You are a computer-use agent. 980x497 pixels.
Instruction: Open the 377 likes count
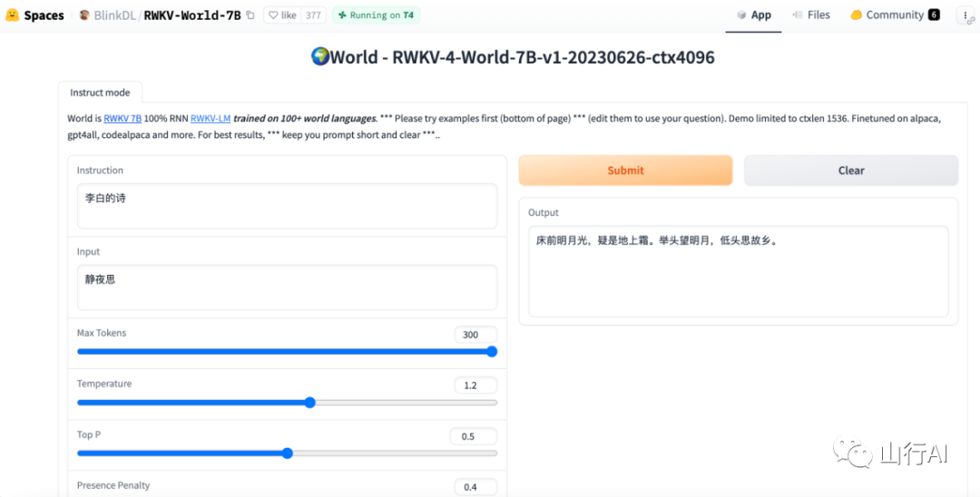pos(313,15)
